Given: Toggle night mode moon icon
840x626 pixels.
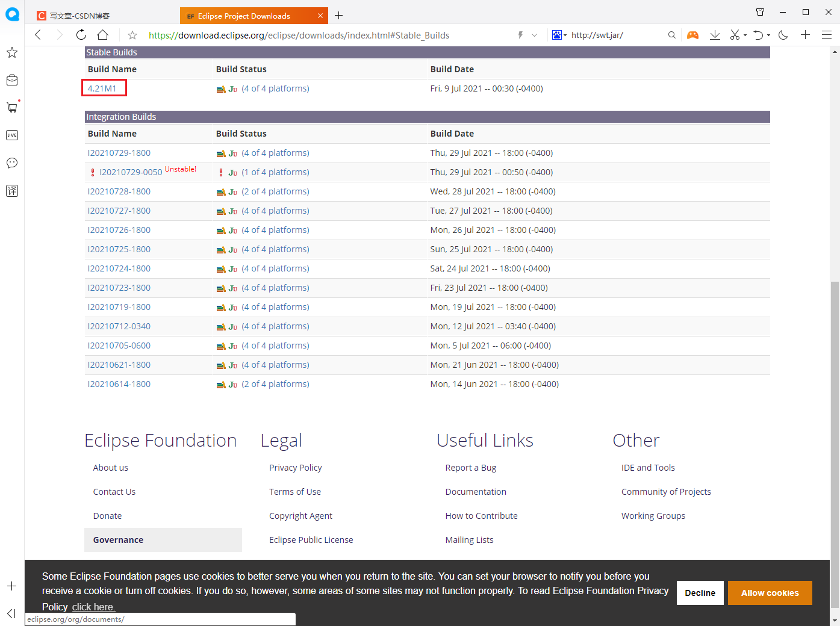Looking at the screenshot, I should 783,35.
